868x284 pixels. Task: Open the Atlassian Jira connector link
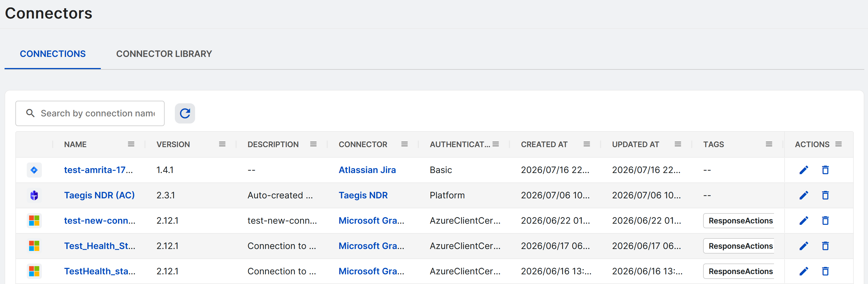(x=367, y=170)
